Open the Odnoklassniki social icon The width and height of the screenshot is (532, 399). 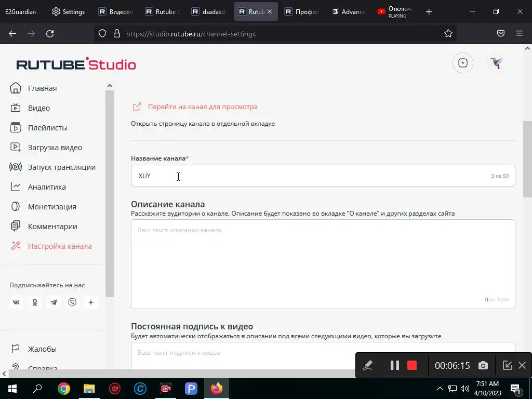click(x=35, y=302)
